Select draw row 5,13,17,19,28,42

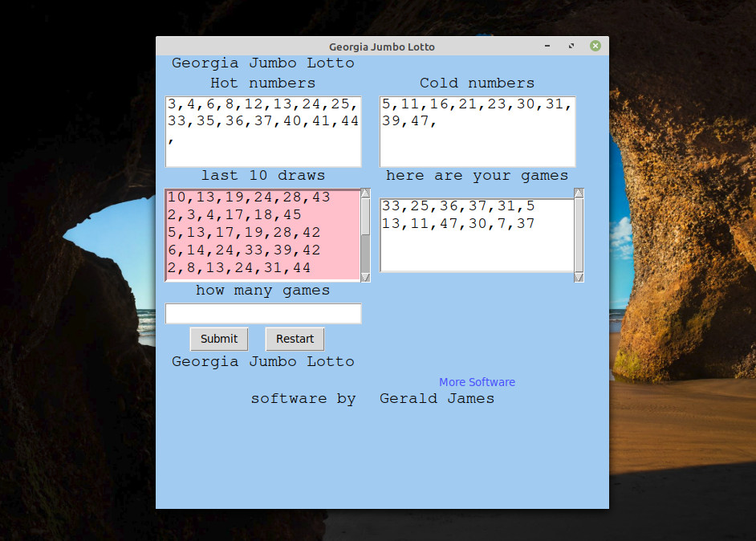244,233
